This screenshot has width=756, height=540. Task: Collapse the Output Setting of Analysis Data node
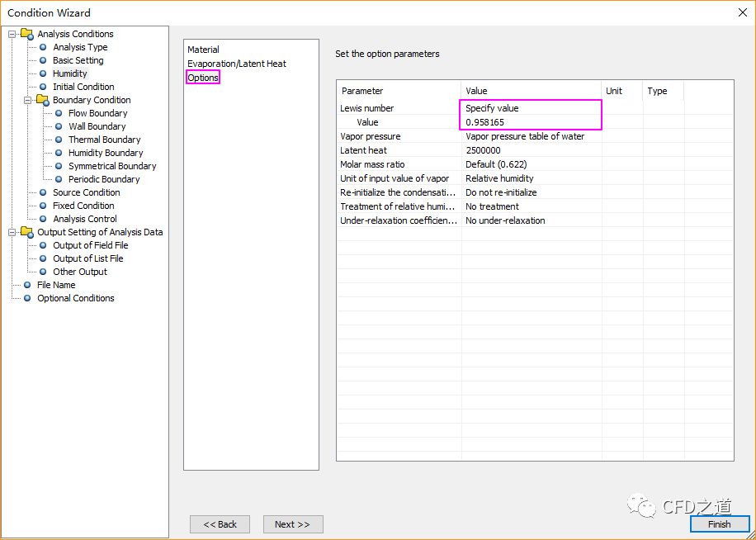[x=12, y=232]
